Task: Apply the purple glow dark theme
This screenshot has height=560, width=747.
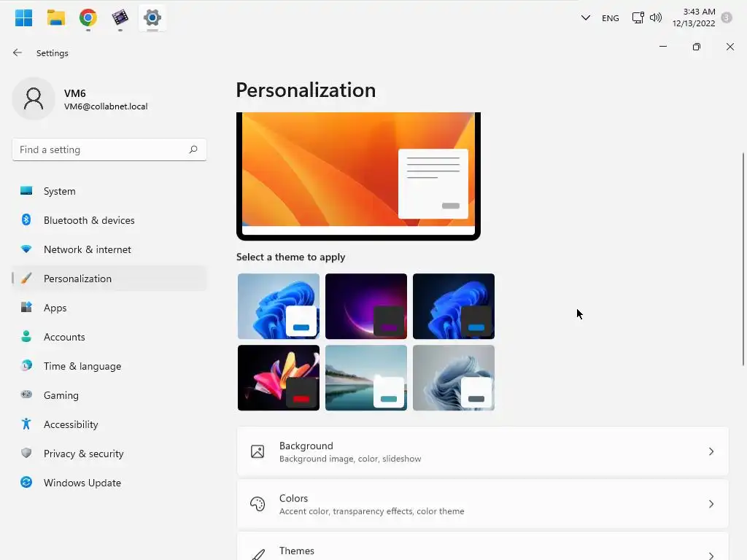Action: pos(366,306)
